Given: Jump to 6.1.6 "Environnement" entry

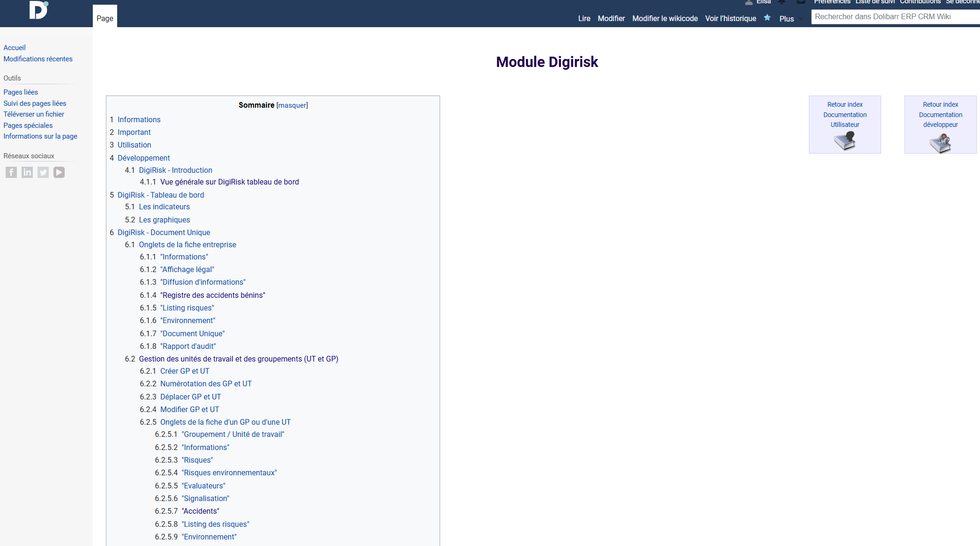Looking at the screenshot, I should pos(187,320).
